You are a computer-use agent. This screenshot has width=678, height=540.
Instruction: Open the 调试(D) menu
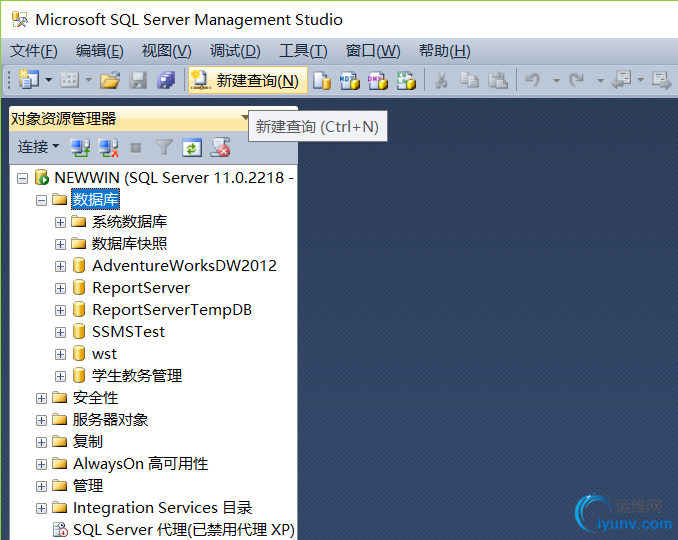[x=235, y=51]
